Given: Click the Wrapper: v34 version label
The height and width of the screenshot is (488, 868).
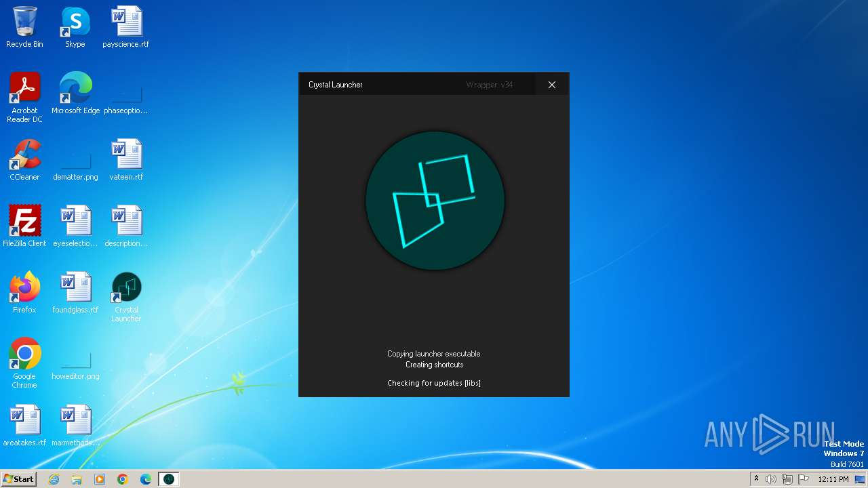Looking at the screenshot, I should coord(490,85).
